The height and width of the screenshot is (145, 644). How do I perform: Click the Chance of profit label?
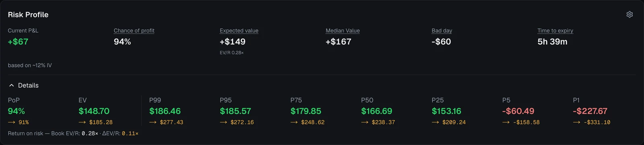[x=134, y=31]
